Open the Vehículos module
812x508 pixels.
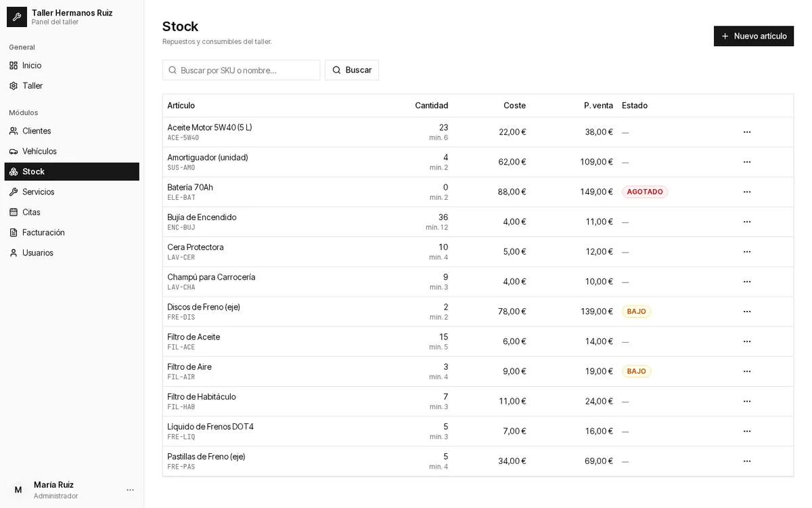tap(72, 151)
